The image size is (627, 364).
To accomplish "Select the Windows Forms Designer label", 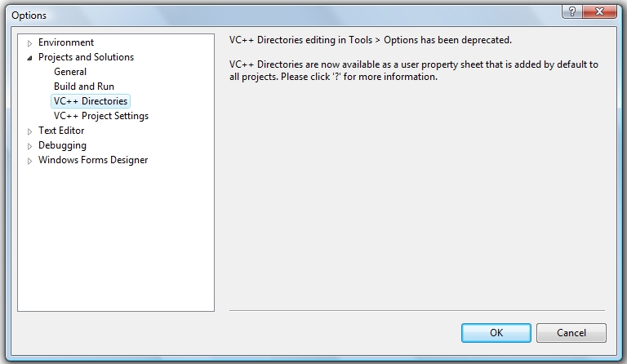I will pyautogui.click(x=93, y=160).
